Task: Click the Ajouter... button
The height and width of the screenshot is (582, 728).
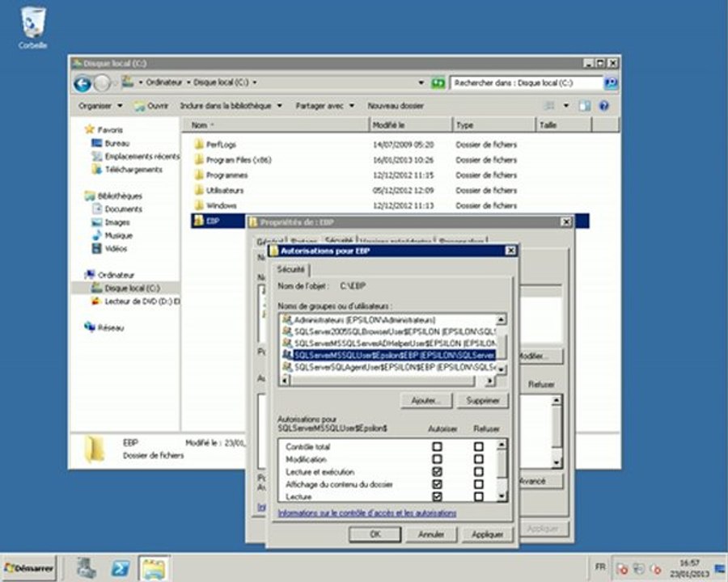Action: (x=425, y=401)
